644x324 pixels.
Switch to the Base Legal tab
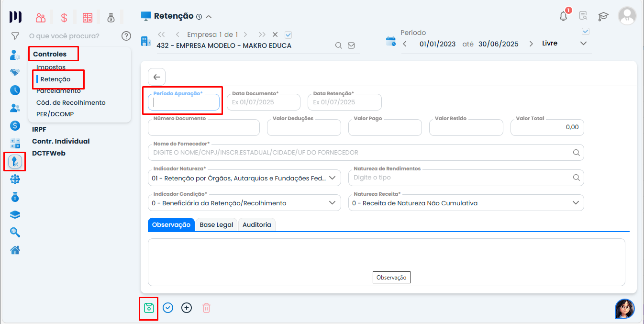(216, 225)
